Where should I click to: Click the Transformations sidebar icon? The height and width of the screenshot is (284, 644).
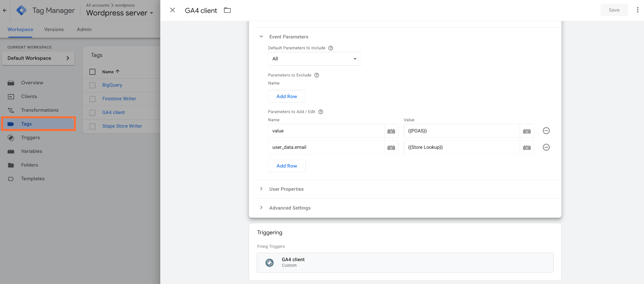(11, 110)
